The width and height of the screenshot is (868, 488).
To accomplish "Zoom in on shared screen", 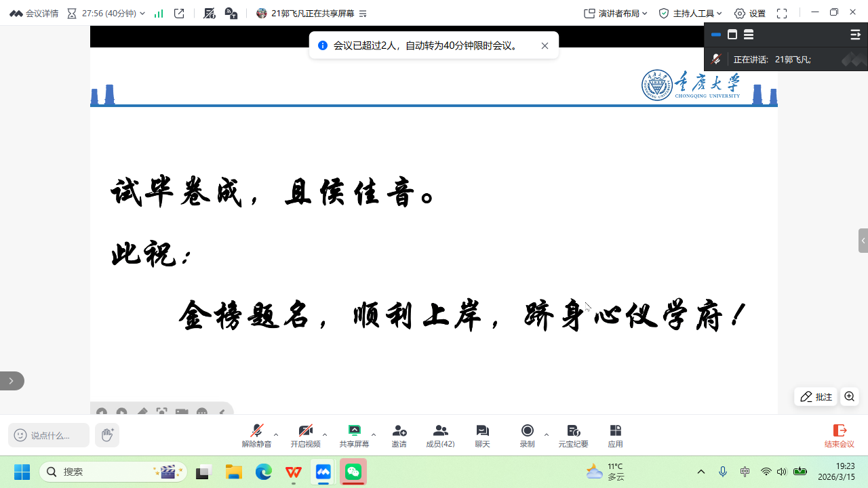I will [x=849, y=396].
